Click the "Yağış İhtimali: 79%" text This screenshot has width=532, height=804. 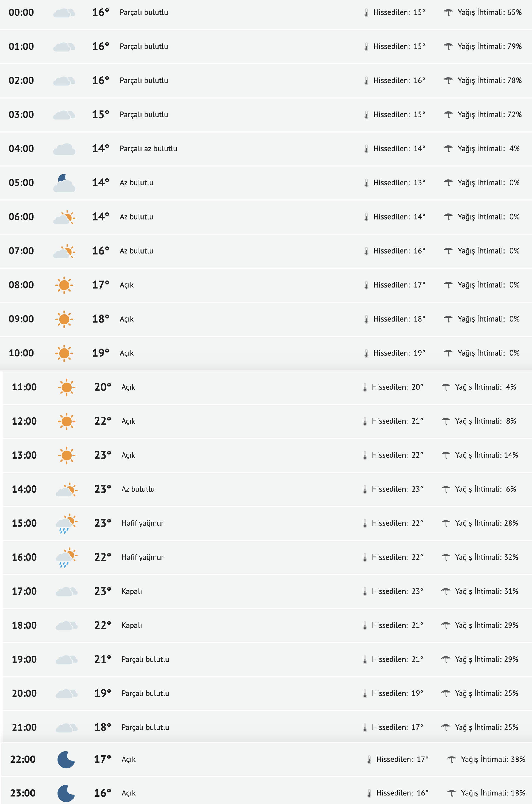(x=489, y=46)
